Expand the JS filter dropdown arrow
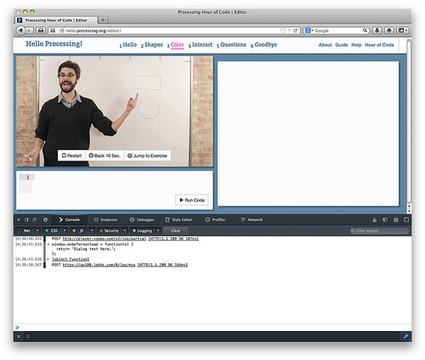The image size is (425, 360). tap(92, 231)
